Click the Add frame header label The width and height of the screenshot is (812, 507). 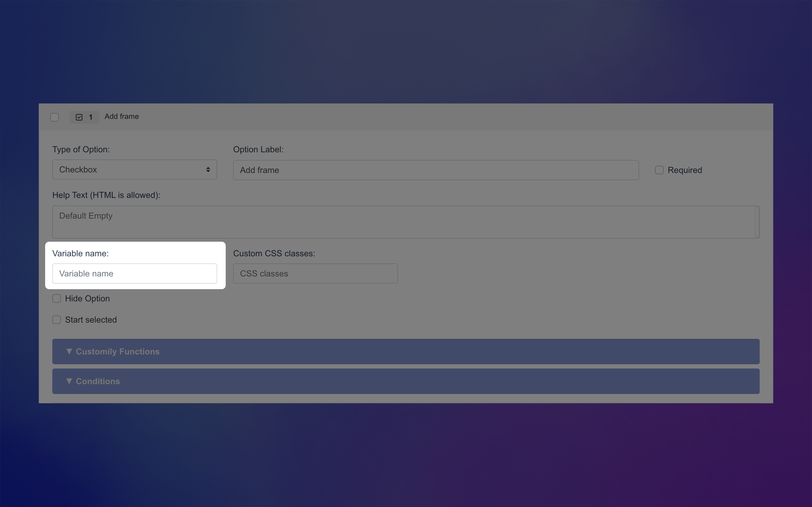point(121,116)
